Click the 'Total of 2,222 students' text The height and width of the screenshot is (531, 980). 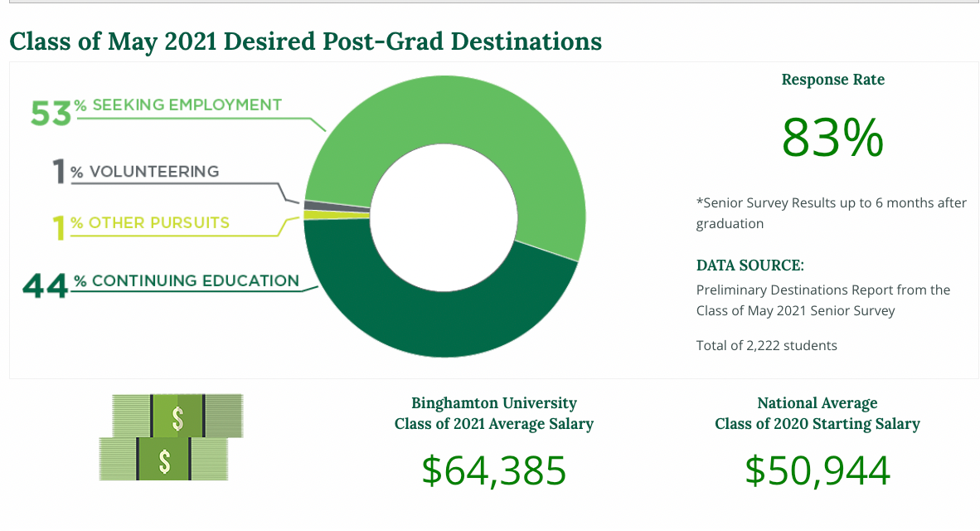(766, 345)
